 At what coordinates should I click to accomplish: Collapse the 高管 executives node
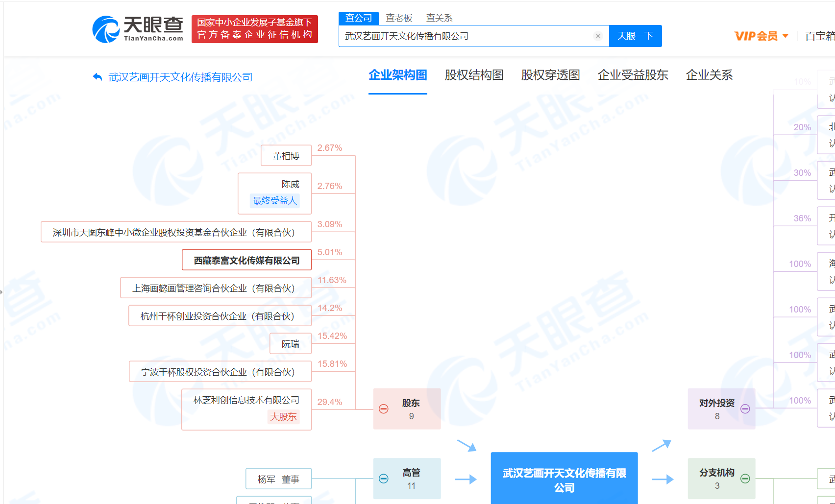384,479
